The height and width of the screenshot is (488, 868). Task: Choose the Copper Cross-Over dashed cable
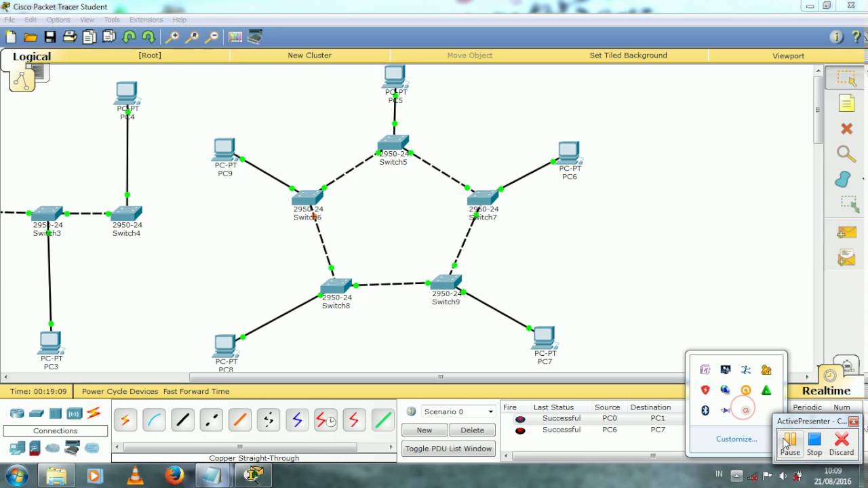tap(211, 420)
